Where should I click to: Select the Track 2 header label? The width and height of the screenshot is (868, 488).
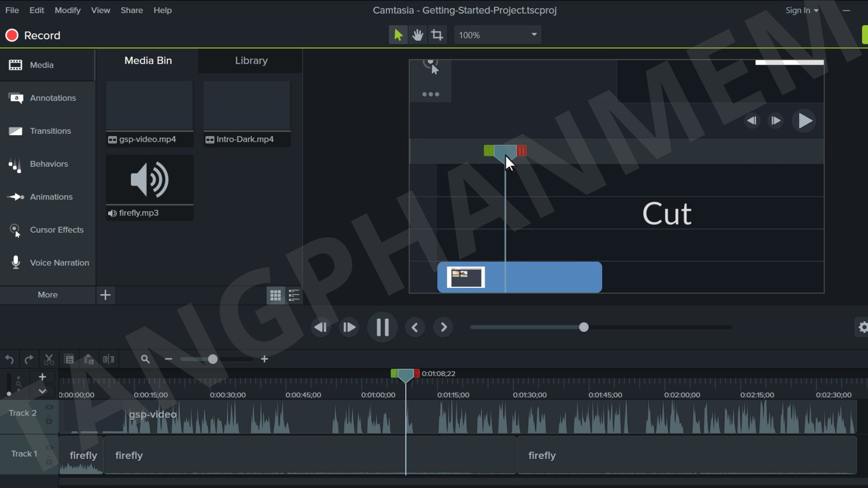point(23,413)
